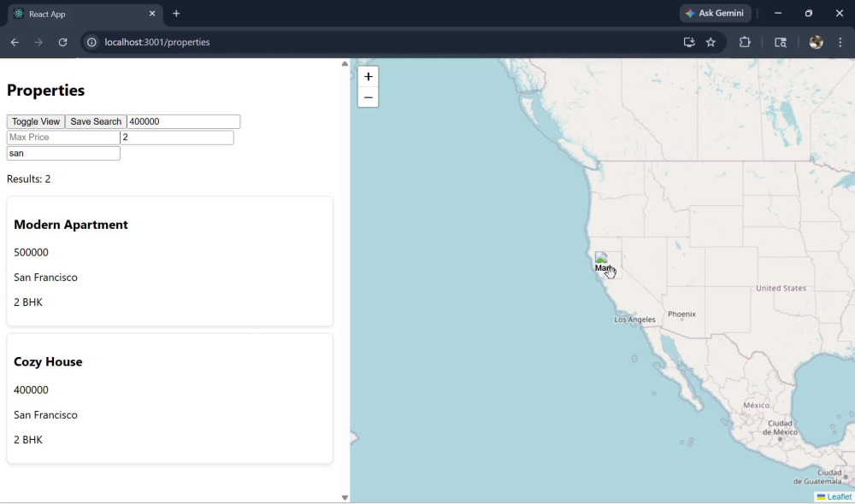Screen dimensions: 855x504
Task: Click list panel scrollbar down arrow
Action: click(x=345, y=497)
